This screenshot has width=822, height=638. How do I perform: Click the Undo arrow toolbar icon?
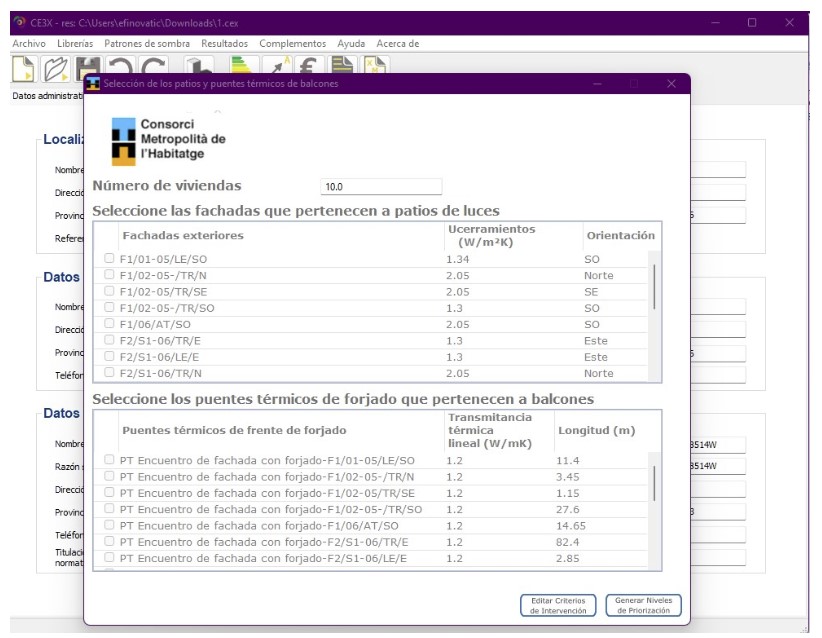pyautogui.click(x=121, y=64)
